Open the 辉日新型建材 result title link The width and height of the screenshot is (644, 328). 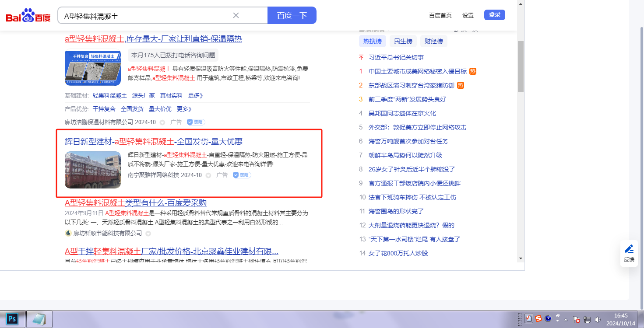click(x=153, y=141)
